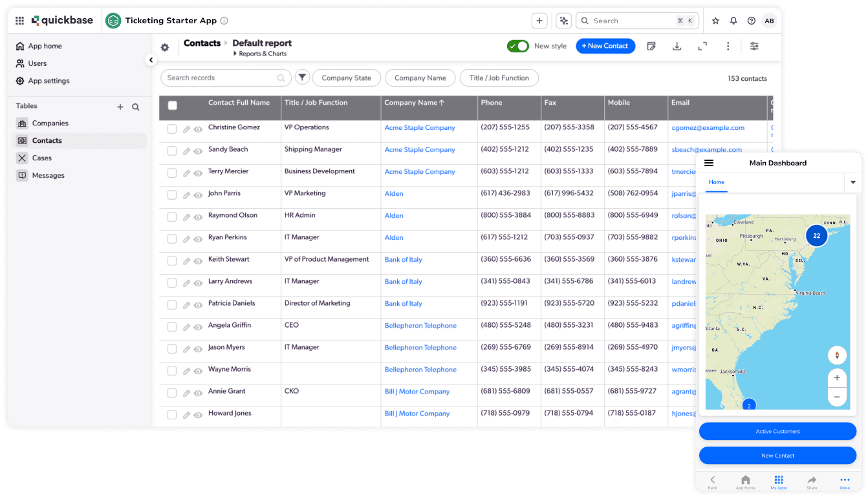View Terry Mercier record eye icon
This screenshot has height=497, width=868.
click(x=198, y=173)
